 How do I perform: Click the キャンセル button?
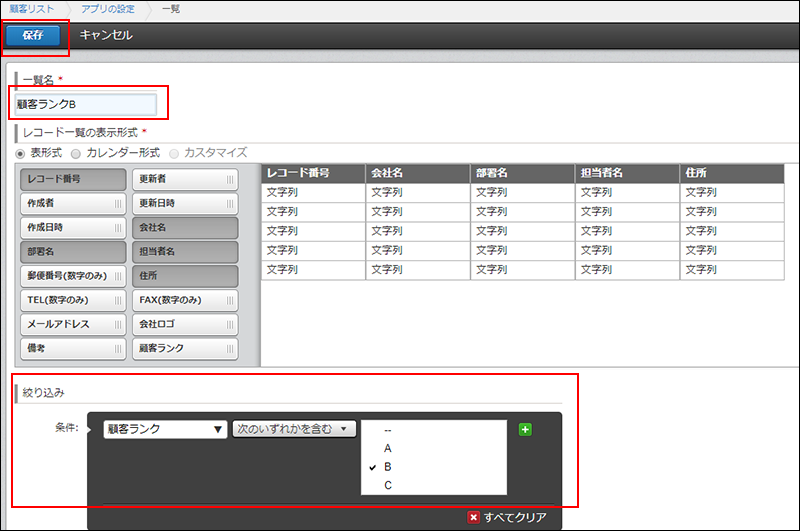[105, 35]
